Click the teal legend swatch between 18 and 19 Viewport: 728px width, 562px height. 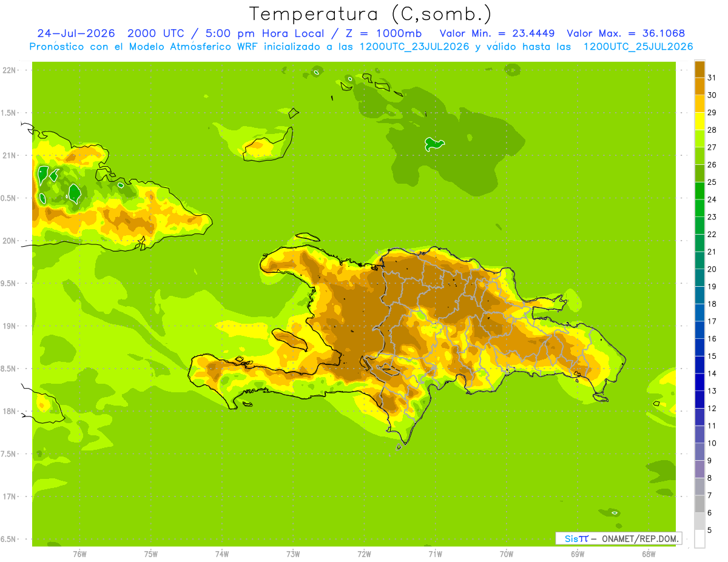(699, 295)
